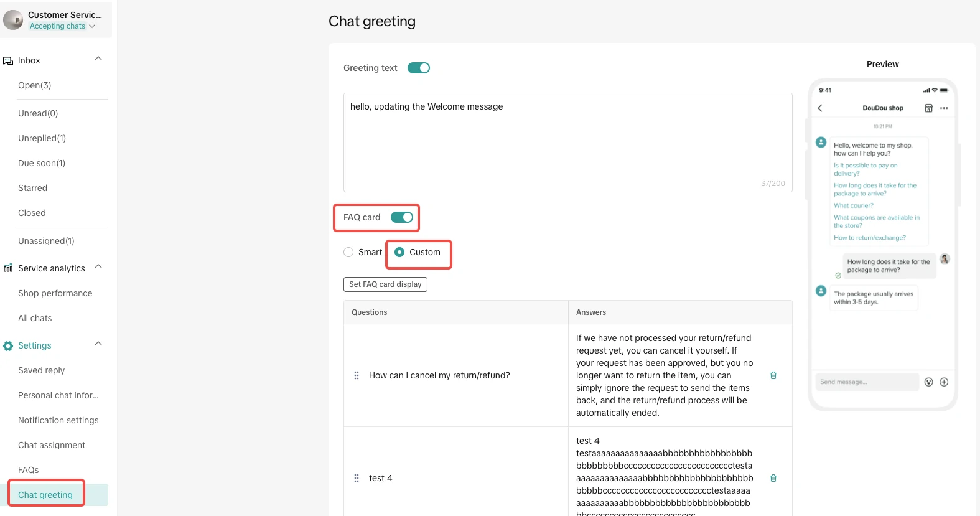Turn off the Greeting text toggle

[x=418, y=68]
